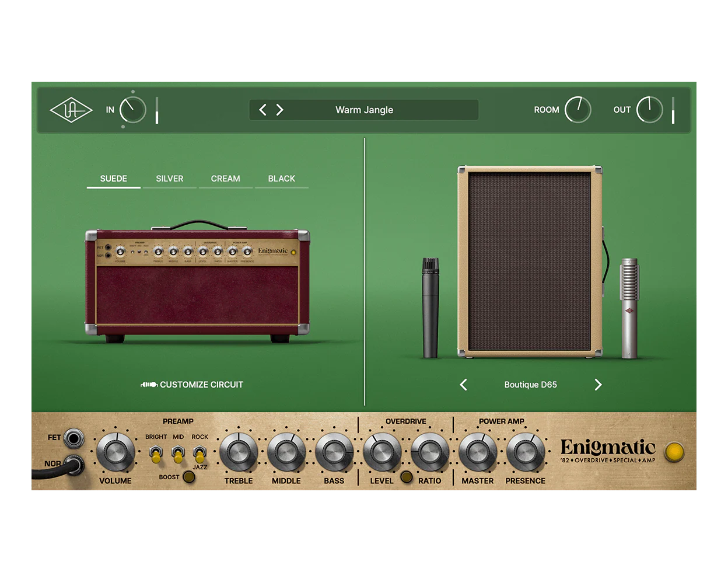Click the circuit icon beside CUSTOMIZE CIRCUIT

pyautogui.click(x=149, y=385)
